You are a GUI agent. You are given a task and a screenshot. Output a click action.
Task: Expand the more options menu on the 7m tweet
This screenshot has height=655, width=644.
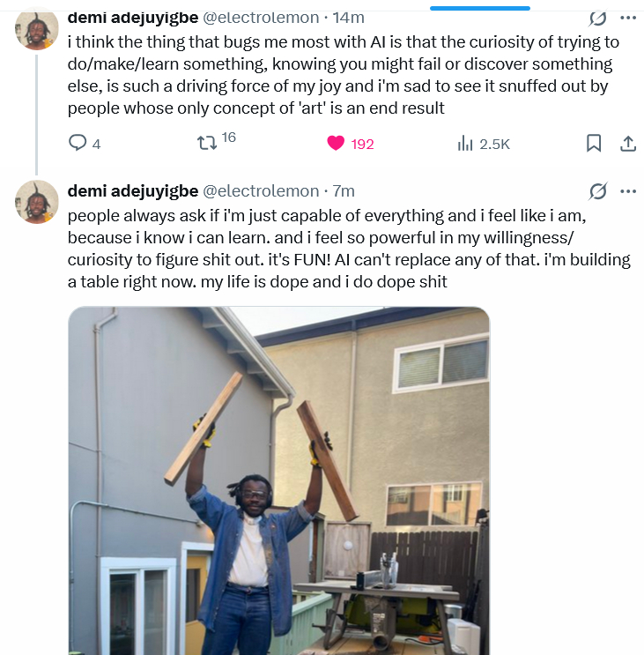[x=628, y=190]
